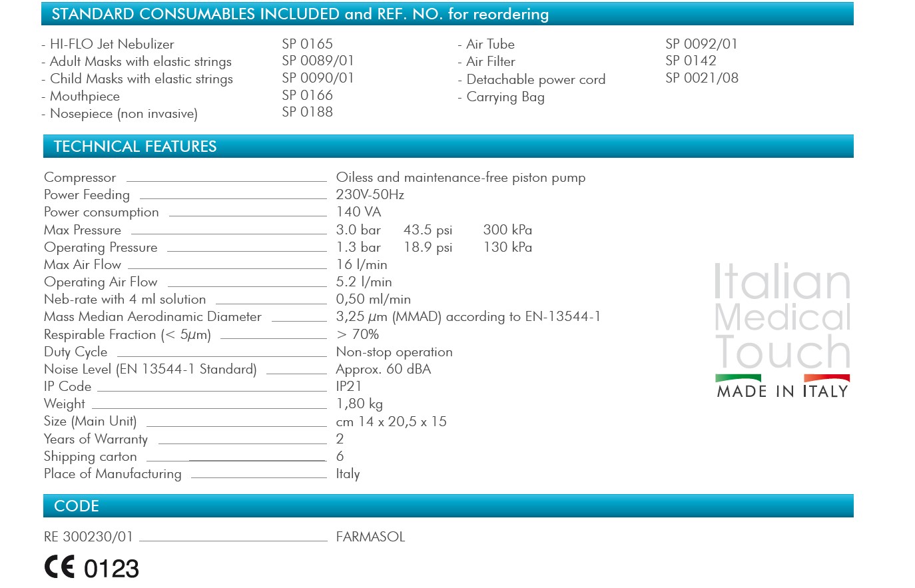915x588 pixels.
Task: Click the '230V-50Hz' value
Action: (370, 194)
